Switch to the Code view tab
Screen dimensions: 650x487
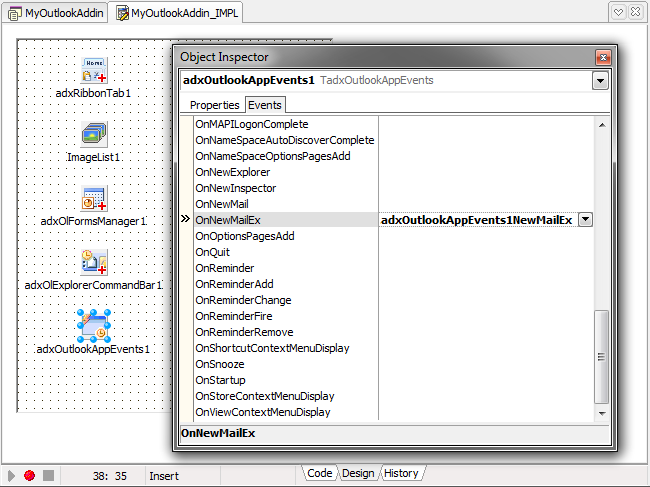click(320, 473)
